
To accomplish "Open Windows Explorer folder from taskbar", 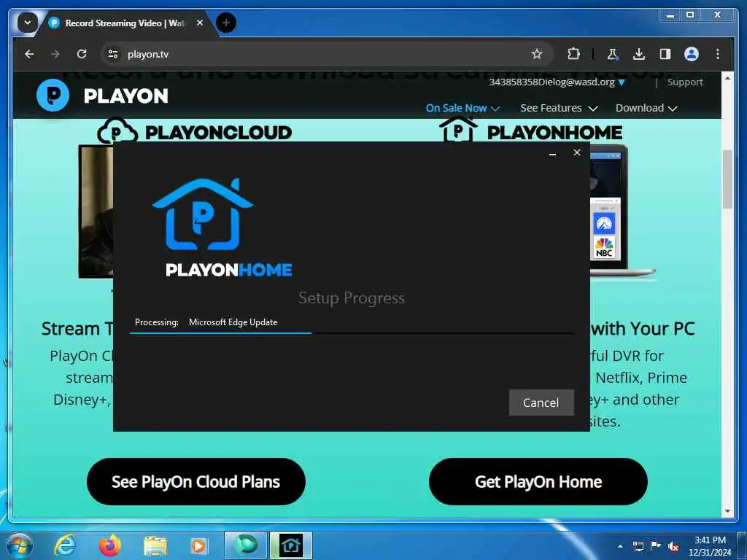I will click(155, 546).
